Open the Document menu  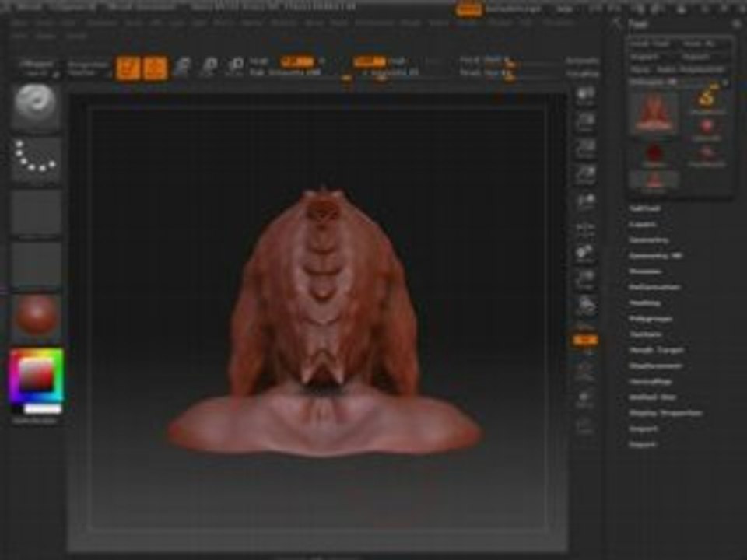pyautogui.click(x=102, y=23)
